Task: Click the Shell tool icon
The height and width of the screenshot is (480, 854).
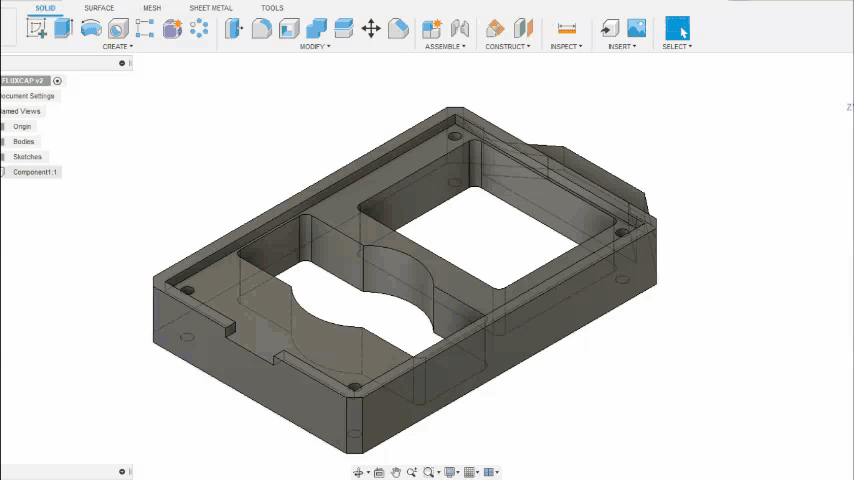Action: (289, 28)
